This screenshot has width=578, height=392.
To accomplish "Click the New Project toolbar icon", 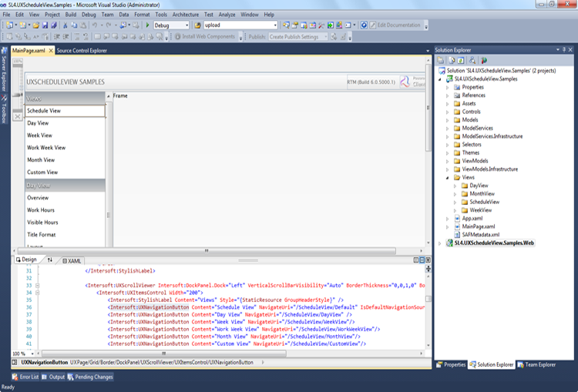I will (x=9, y=25).
